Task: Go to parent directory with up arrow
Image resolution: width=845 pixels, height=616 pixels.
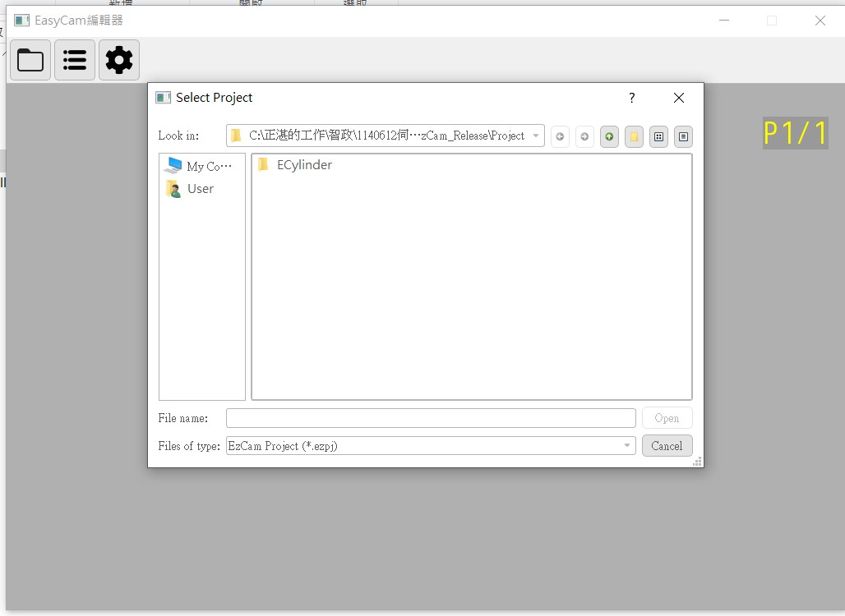Action: click(609, 136)
